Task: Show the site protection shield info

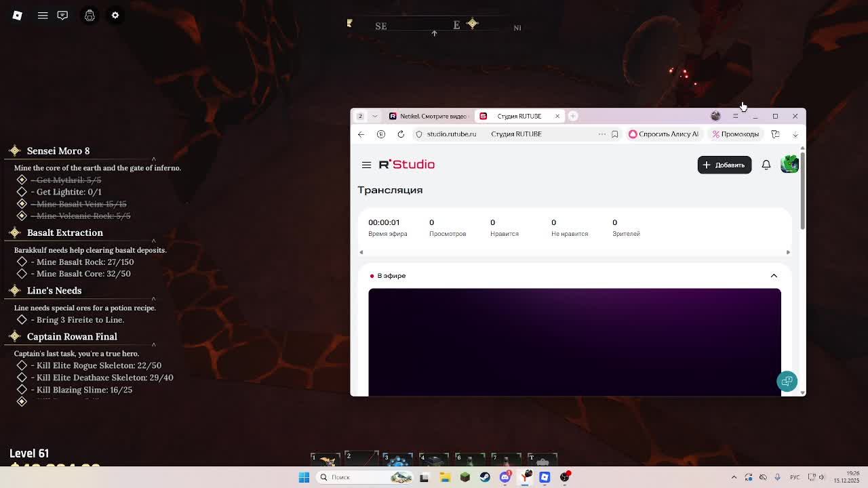Action: click(419, 134)
